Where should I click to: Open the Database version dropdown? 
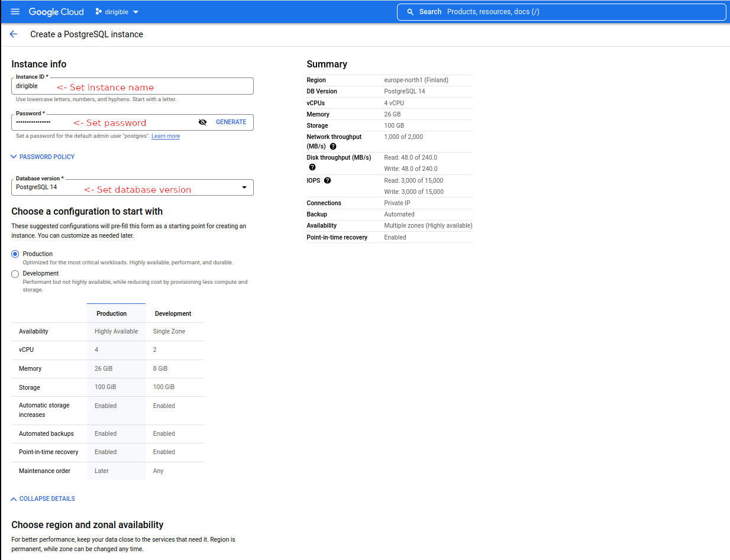[133, 187]
